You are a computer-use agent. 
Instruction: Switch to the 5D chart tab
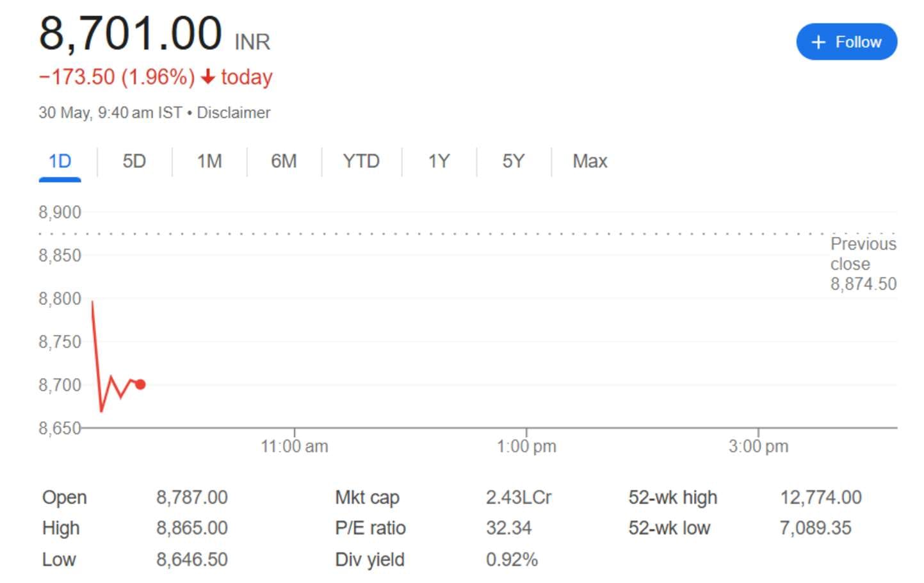(x=133, y=161)
